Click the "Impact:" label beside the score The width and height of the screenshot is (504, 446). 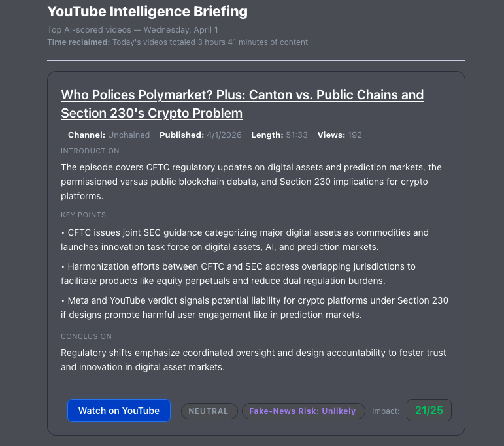[x=386, y=411]
